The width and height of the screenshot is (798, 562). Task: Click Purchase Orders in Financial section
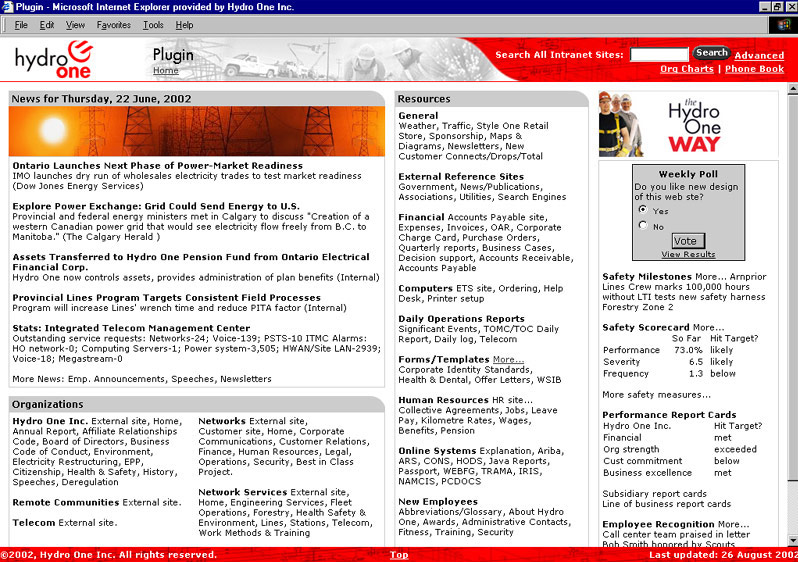click(x=499, y=238)
